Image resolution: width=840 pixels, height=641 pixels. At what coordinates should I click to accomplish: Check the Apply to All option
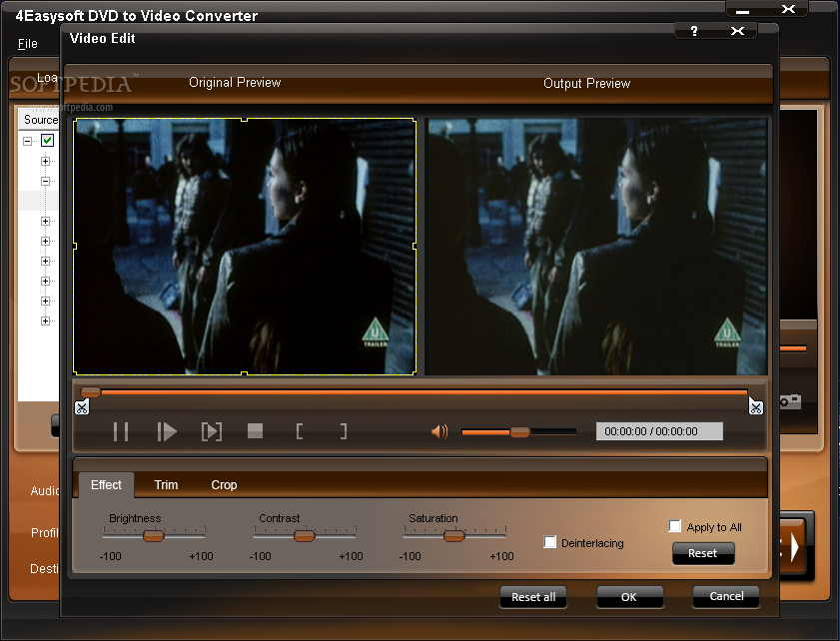click(x=675, y=526)
